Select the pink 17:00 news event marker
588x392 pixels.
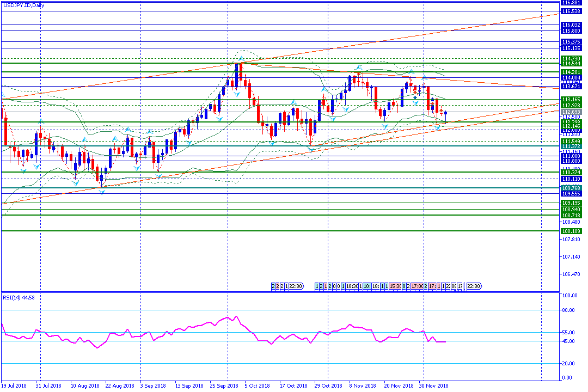[417, 286]
